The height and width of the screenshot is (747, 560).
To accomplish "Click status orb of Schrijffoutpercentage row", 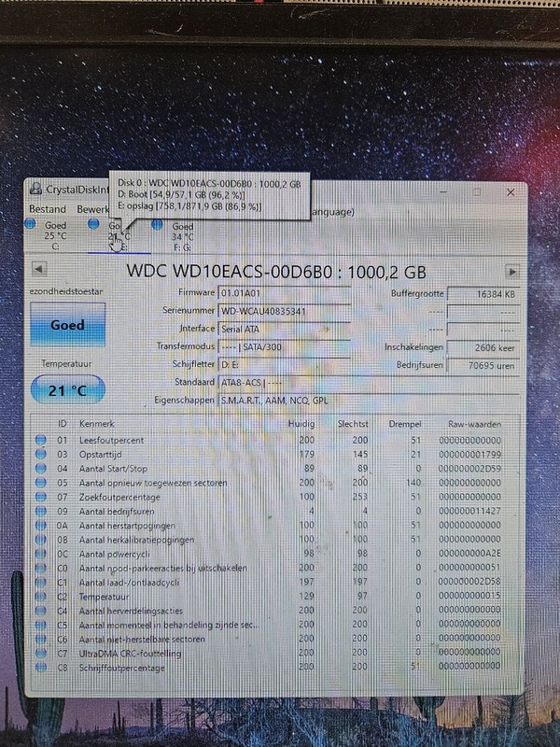I will [x=41, y=668].
